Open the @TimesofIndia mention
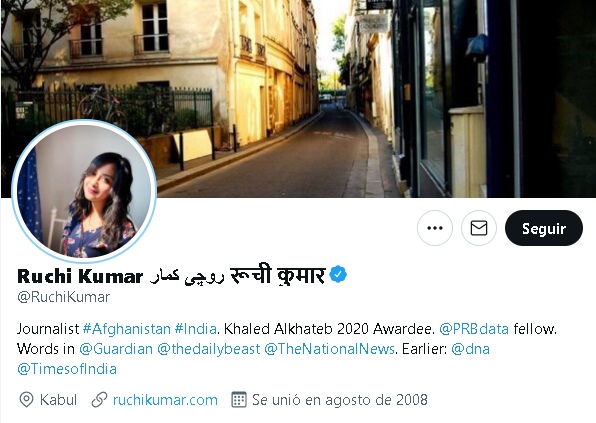Screen dimensions: 596x423 [x=67, y=369]
